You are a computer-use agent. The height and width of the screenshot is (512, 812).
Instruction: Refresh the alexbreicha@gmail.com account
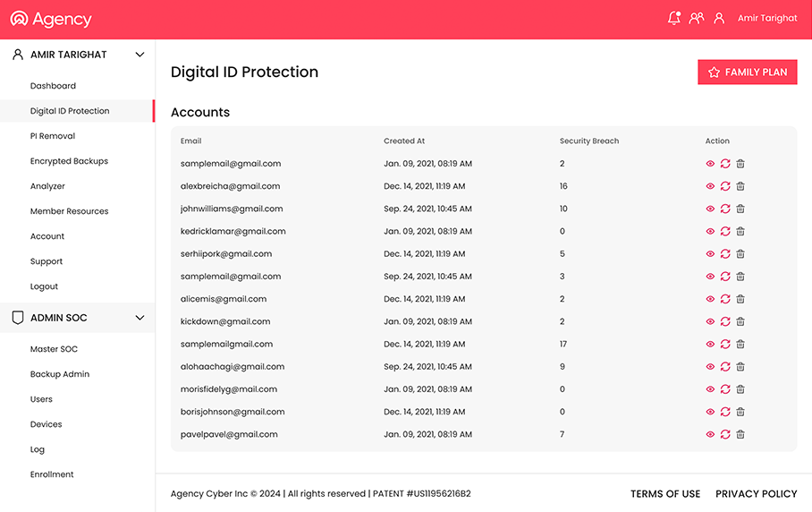click(x=725, y=186)
